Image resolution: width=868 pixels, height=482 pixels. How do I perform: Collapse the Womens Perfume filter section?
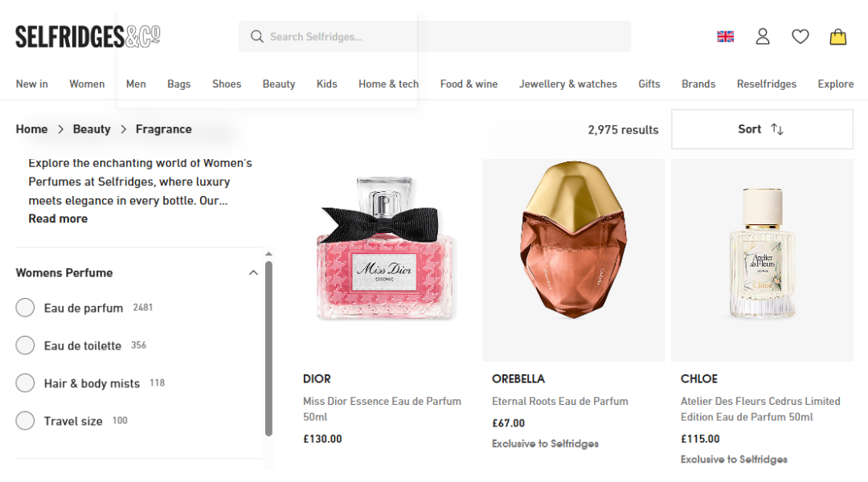tap(253, 273)
